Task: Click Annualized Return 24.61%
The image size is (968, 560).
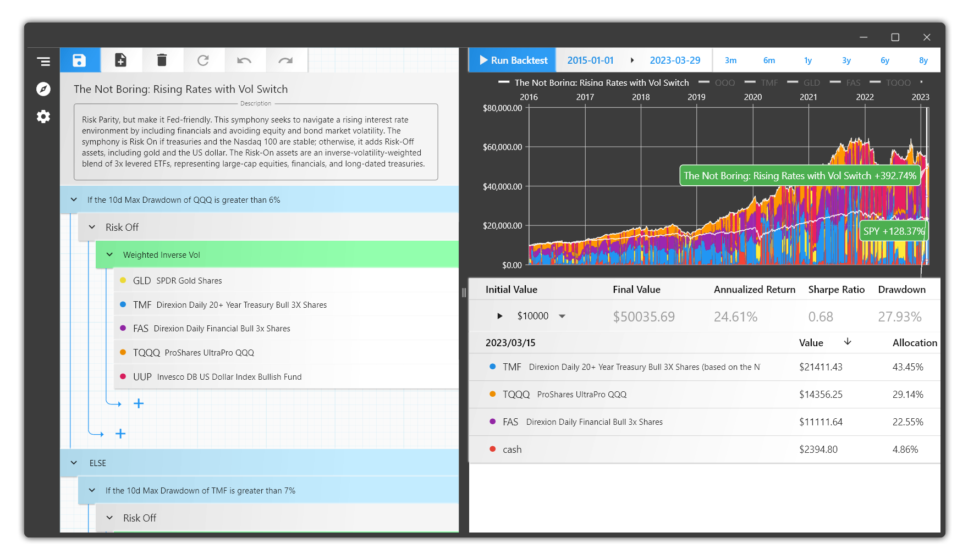Action: [735, 317]
